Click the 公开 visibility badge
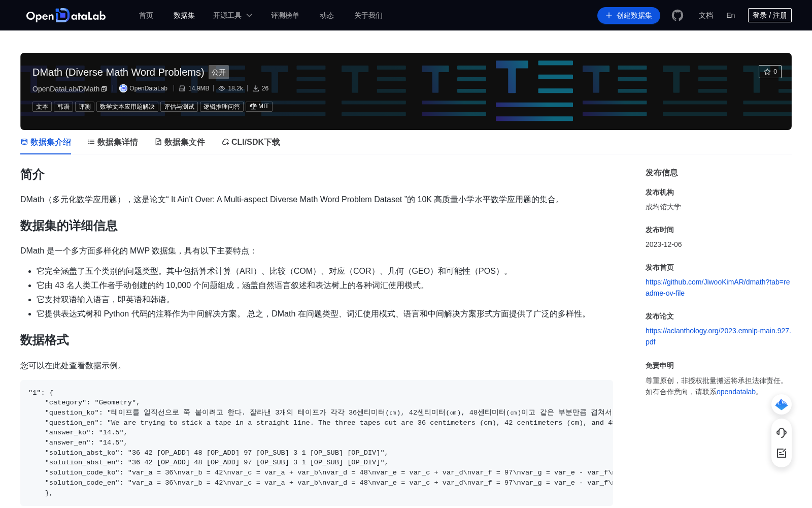 tap(219, 72)
